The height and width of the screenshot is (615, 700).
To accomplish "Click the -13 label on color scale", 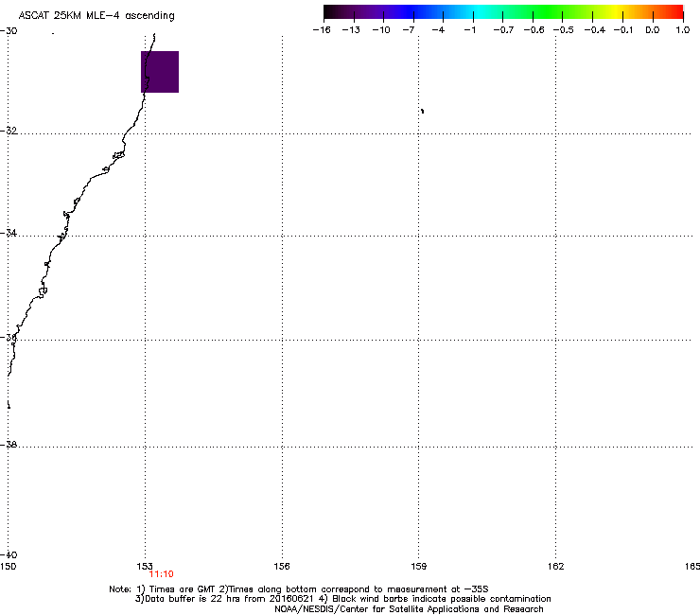I will click(x=351, y=30).
